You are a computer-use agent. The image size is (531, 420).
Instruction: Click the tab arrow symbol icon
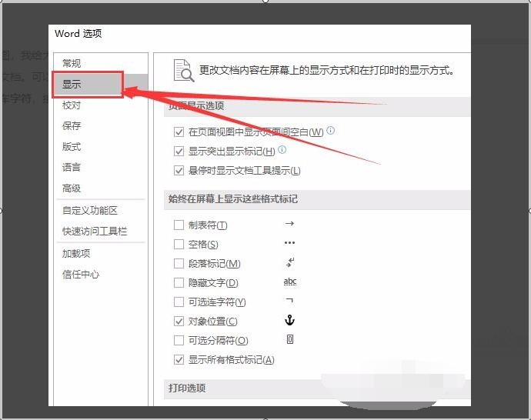click(x=289, y=224)
